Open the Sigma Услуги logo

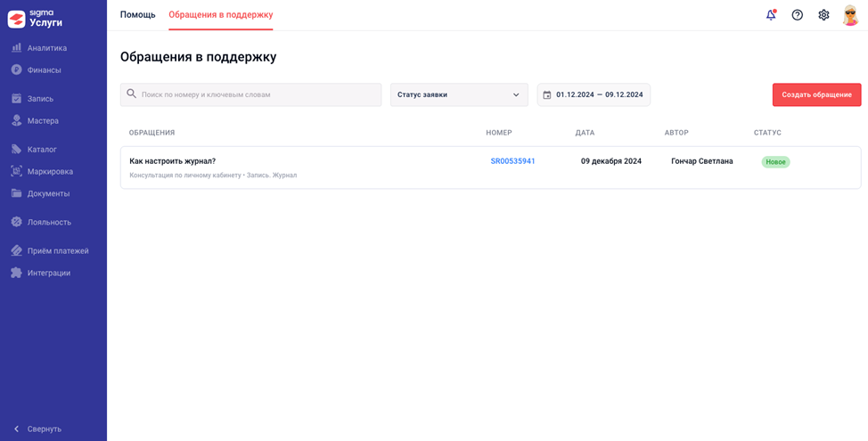pos(36,18)
